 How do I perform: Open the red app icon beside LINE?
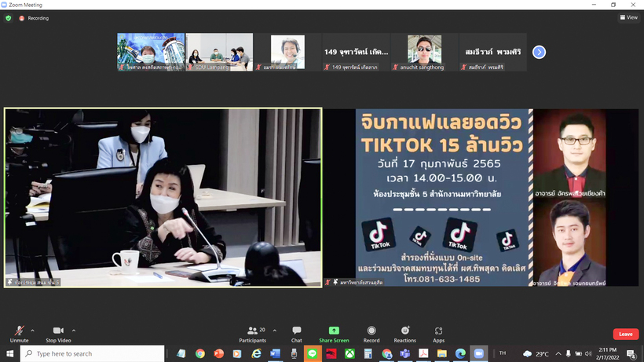click(x=331, y=353)
